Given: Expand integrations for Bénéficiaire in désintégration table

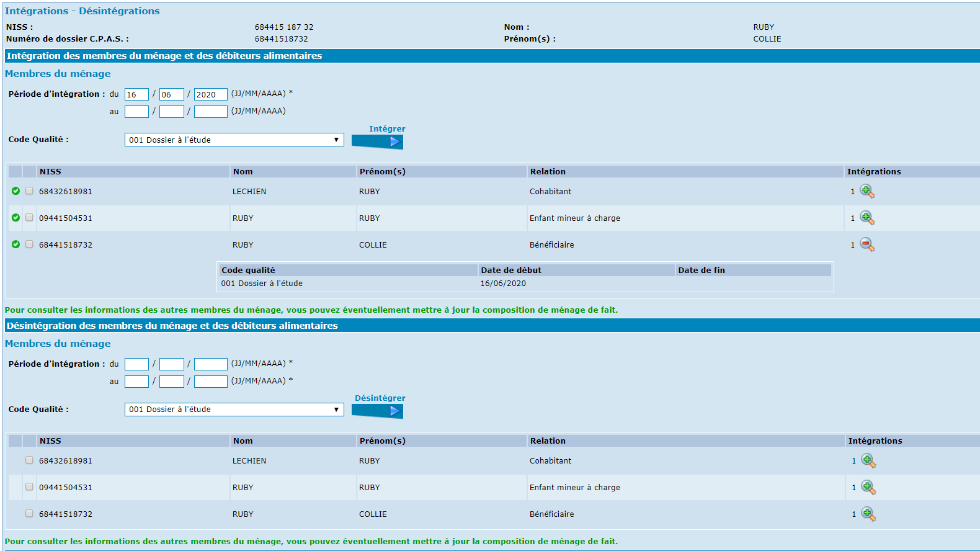Looking at the screenshot, I should click(868, 514).
